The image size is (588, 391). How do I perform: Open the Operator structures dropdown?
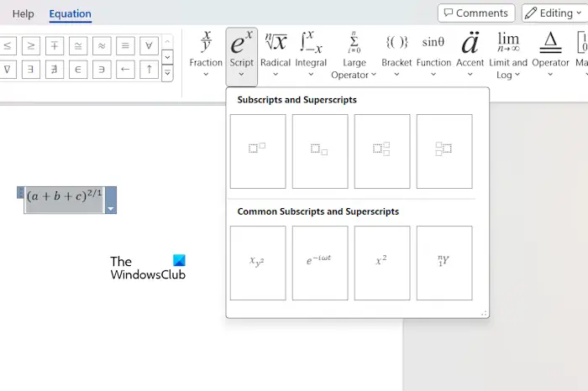click(x=550, y=55)
